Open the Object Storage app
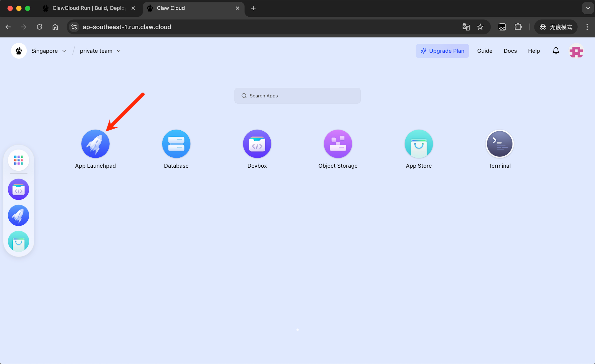 [338, 144]
